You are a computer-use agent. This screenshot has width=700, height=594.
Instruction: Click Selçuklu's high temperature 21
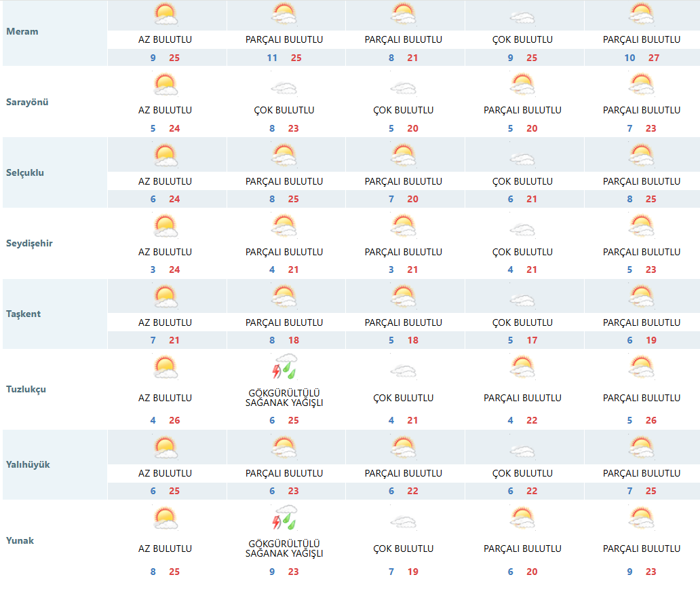532,200
